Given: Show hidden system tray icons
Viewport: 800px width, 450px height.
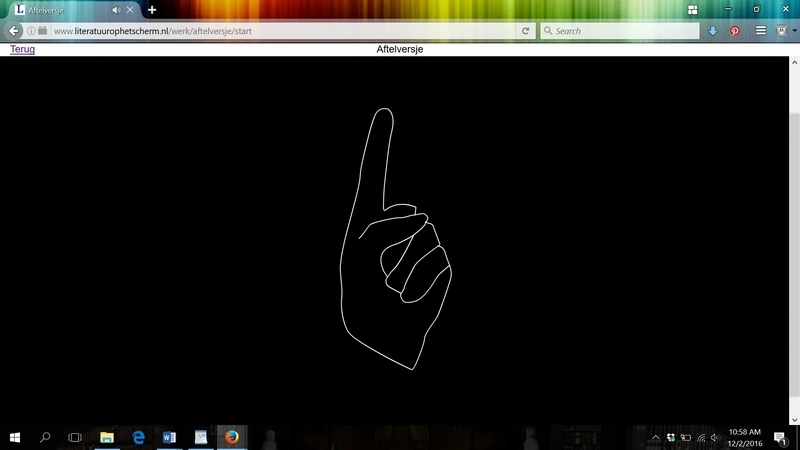Looking at the screenshot, I should (656, 438).
